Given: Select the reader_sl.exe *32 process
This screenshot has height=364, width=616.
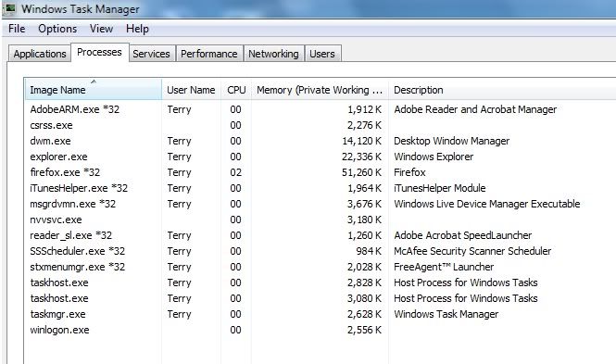Looking at the screenshot, I should (x=70, y=235).
